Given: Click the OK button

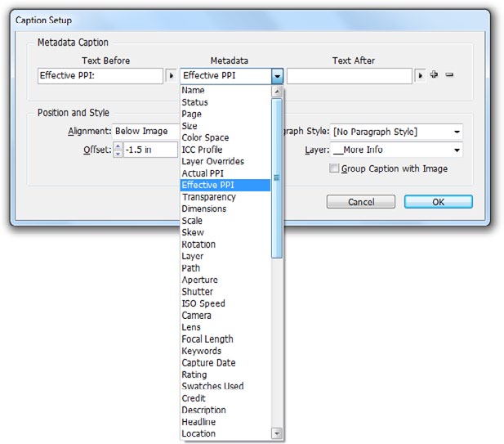Looking at the screenshot, I should click(439, 202).
